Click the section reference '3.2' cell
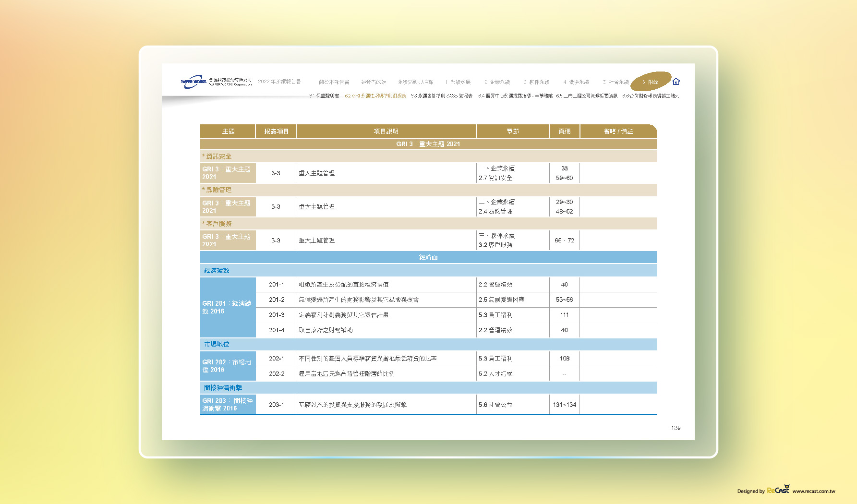This screenshot has width=857, height=504. coord(495,245)
